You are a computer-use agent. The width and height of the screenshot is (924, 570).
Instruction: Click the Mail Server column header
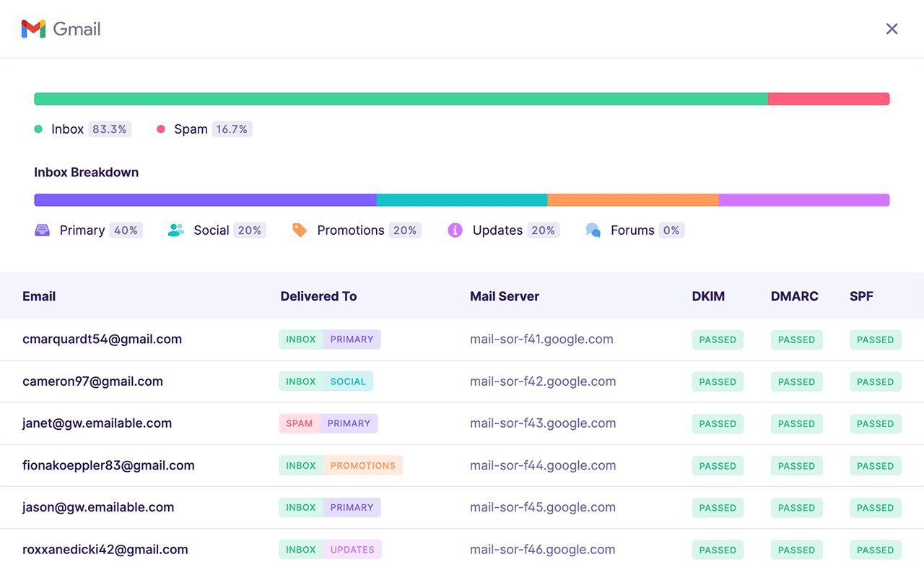tap(505, 296)
